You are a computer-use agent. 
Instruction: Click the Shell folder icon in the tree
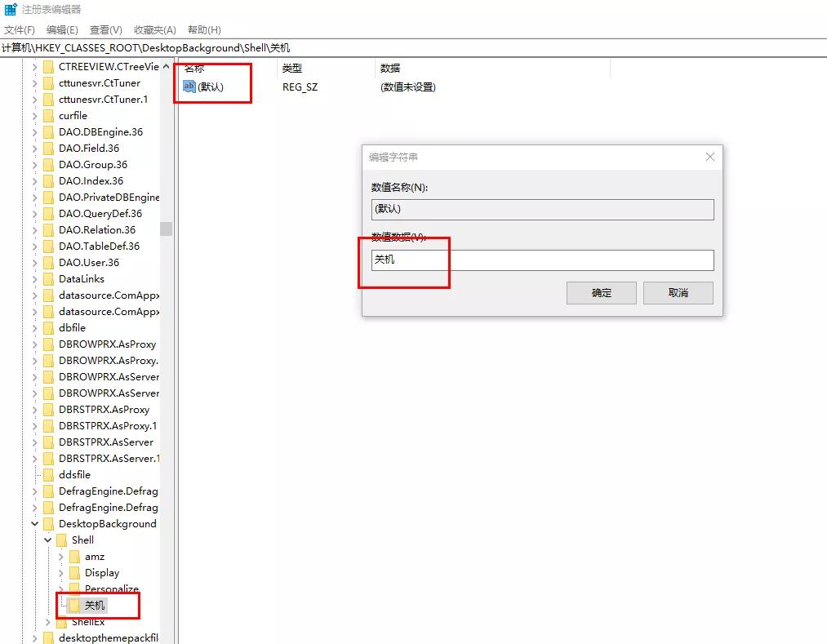pos(62,540)
